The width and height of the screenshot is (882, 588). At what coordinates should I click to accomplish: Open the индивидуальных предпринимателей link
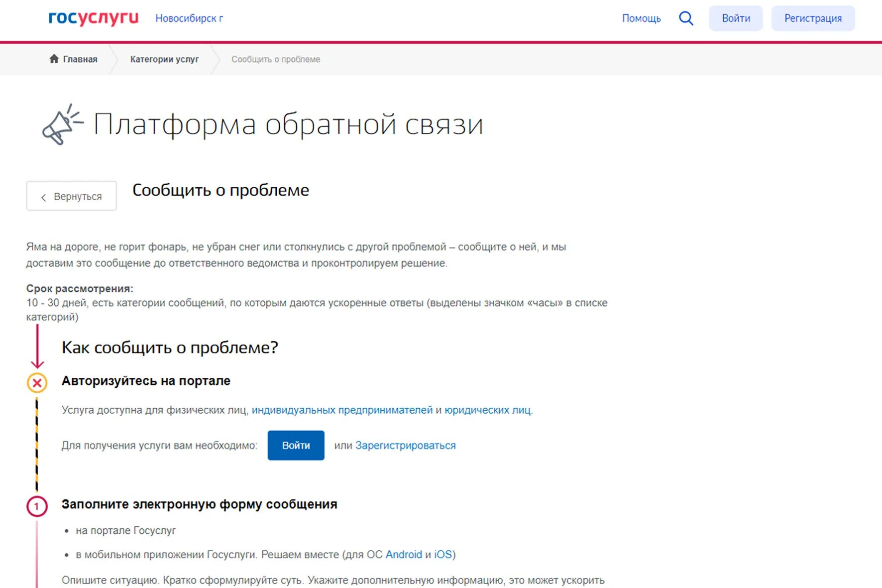point(342,410)
